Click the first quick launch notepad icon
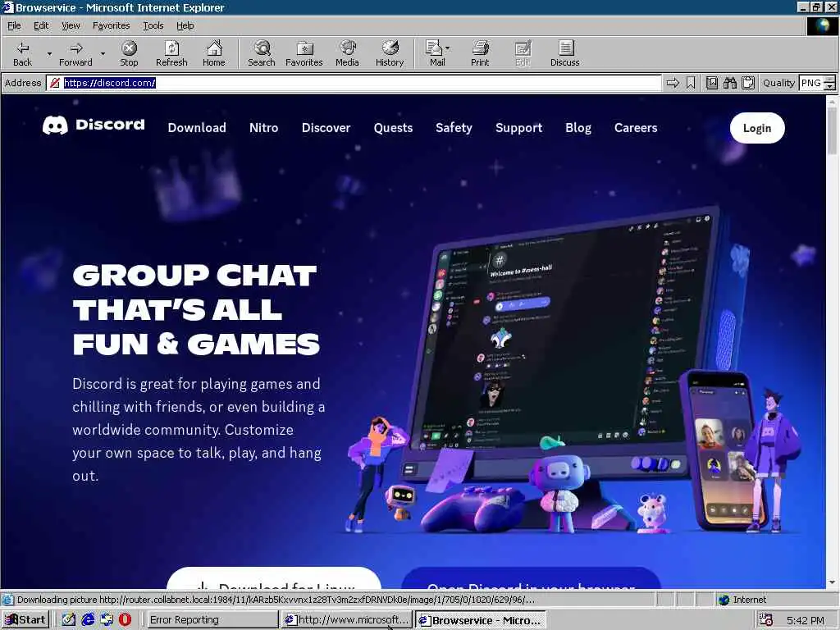 pyautogui.click(x=69, y=620)
